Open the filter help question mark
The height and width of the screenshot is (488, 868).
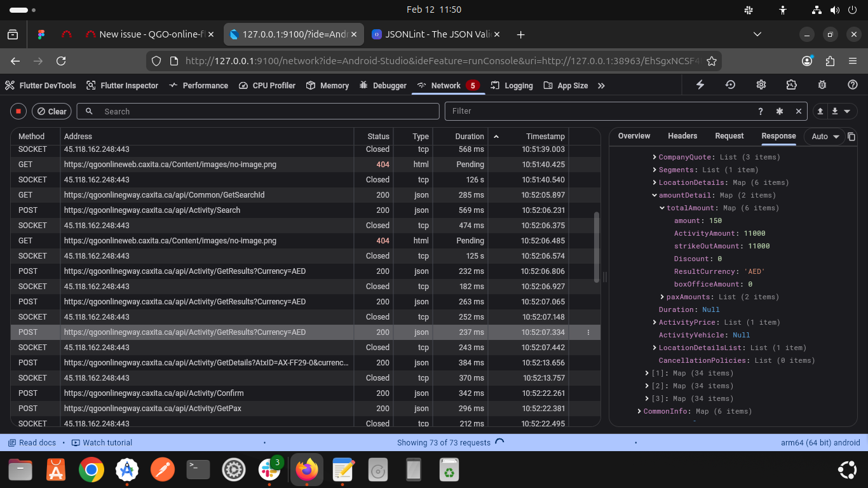click(x=761, y=111)
